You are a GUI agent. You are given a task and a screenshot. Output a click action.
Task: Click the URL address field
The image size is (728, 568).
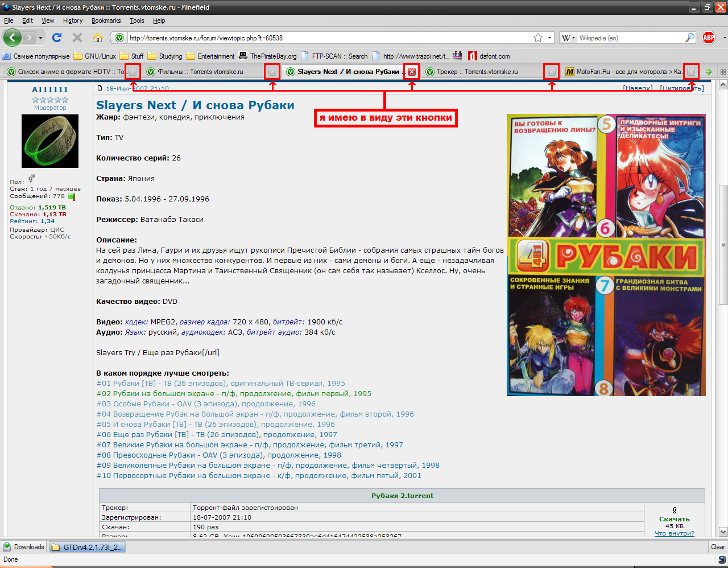(330, 38)
